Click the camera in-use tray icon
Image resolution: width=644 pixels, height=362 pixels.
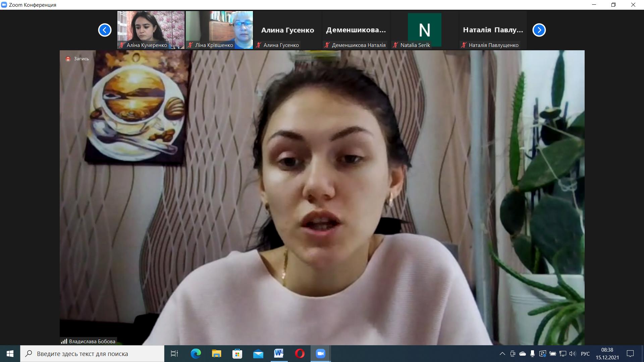513,354
